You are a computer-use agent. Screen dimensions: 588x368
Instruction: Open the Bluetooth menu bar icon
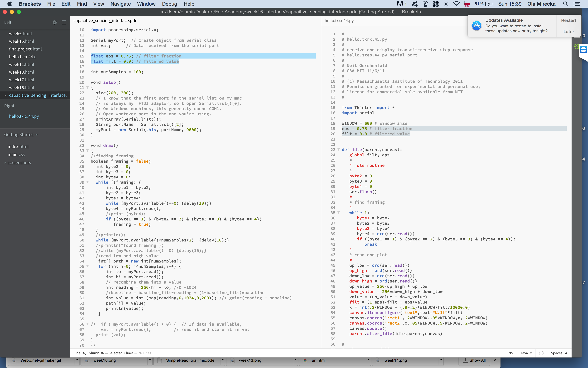pos(446,4)
